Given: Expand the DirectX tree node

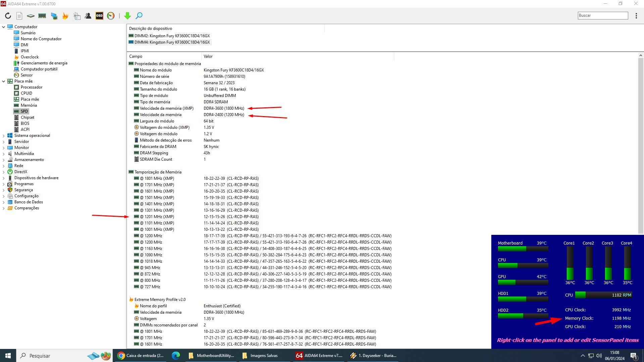Looking at the screenshot, I should tap(4, 172).
